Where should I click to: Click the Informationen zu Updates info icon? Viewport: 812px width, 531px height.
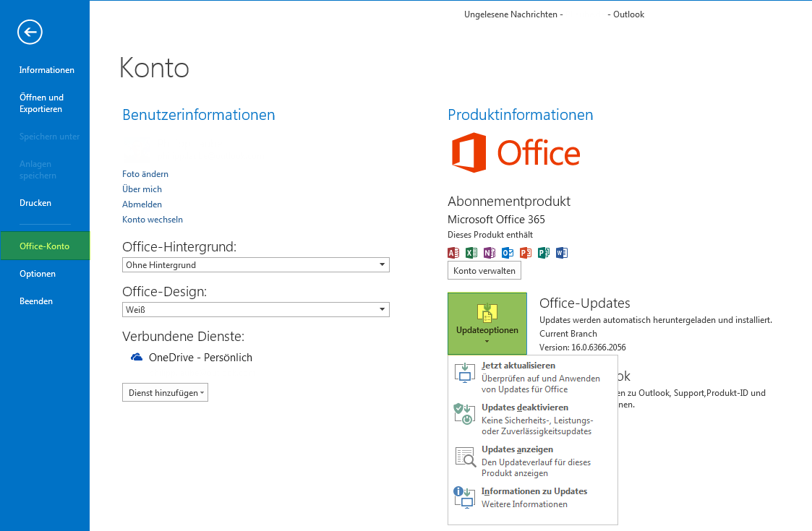(x=464, y=498)
